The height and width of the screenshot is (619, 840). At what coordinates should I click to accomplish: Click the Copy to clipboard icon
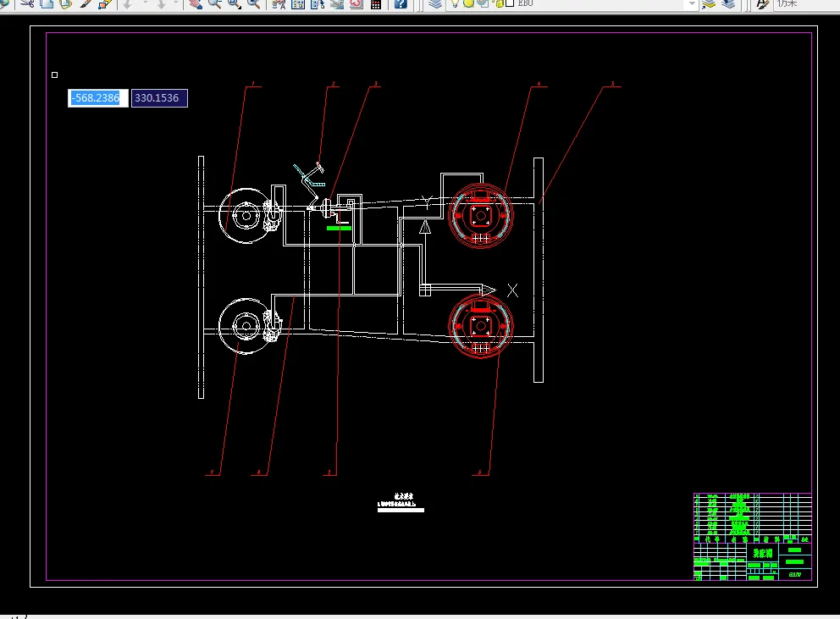pyautogui.click(x=47, y=3)
